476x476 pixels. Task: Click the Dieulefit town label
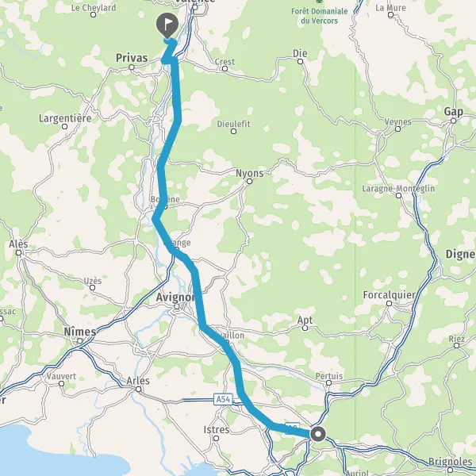[x=233, y=124]
